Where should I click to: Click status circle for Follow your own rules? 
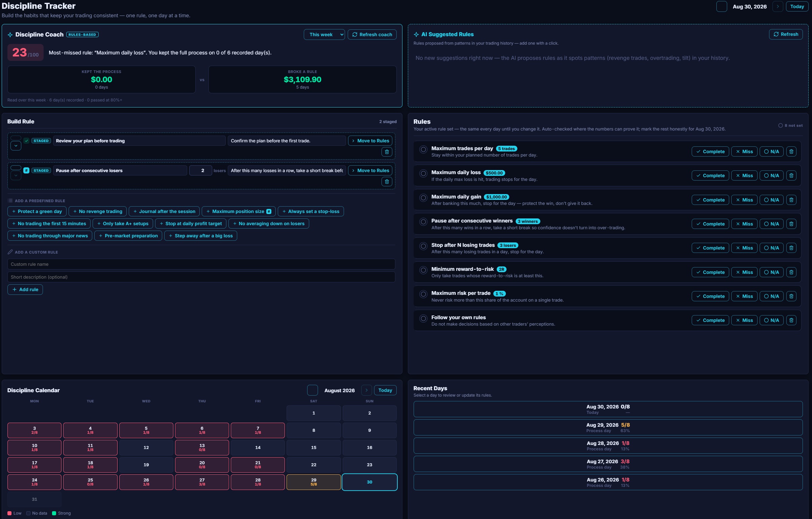423,318
